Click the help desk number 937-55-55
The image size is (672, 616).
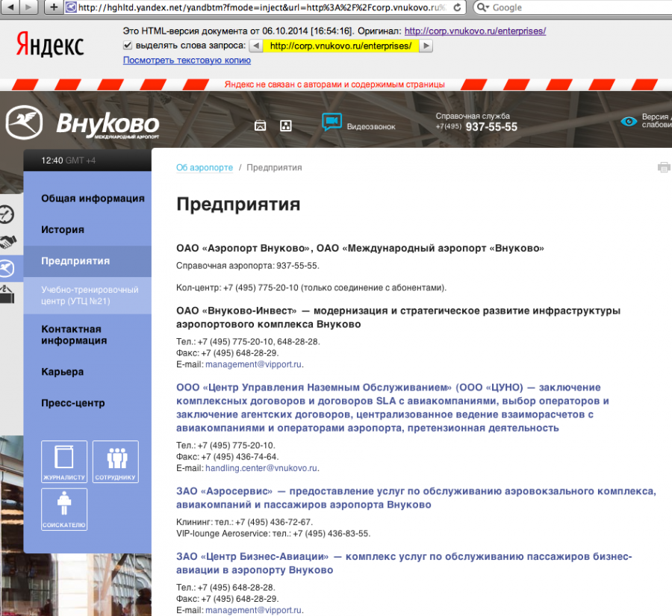491,127
